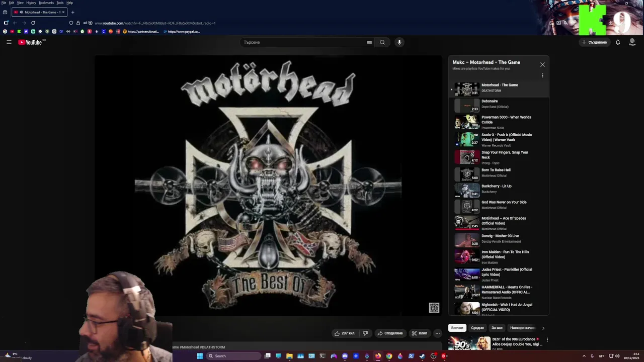Click the Клип clip button
The image size is (644, 362).
coord(419,333)
